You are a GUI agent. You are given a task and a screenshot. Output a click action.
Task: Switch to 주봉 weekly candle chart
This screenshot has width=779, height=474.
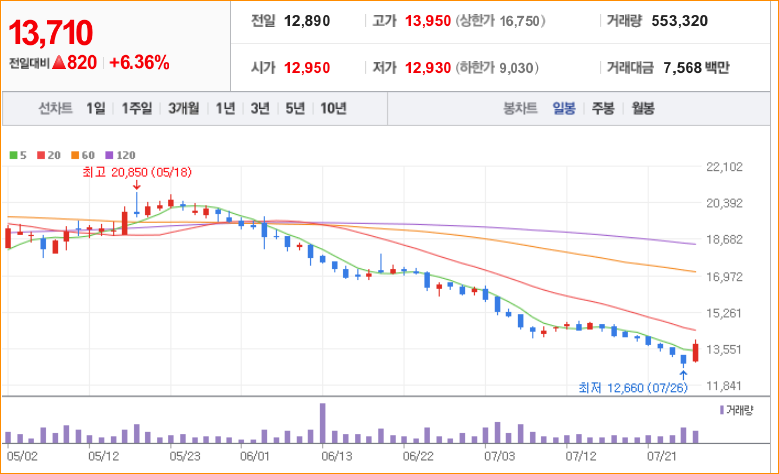click(x=603, y=108)
